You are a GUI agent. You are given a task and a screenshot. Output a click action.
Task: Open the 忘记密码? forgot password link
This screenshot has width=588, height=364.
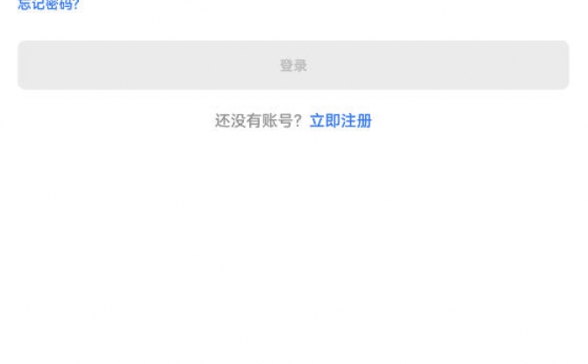pos(49,5)
